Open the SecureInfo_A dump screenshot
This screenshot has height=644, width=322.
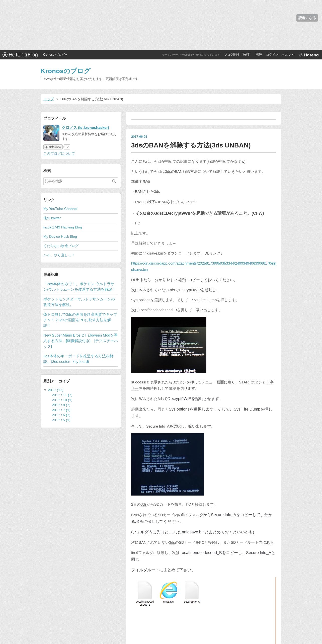pos(168,464)
